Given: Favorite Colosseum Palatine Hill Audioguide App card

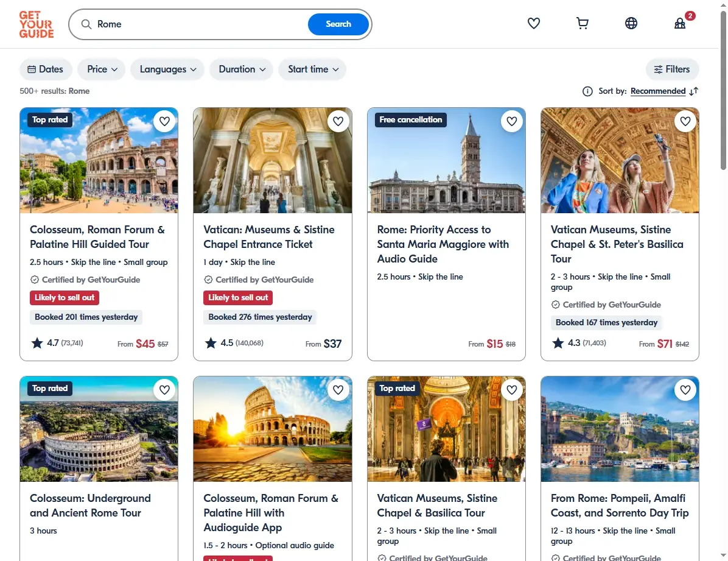Looking at the screenshot, I should (x=338, y=390).
